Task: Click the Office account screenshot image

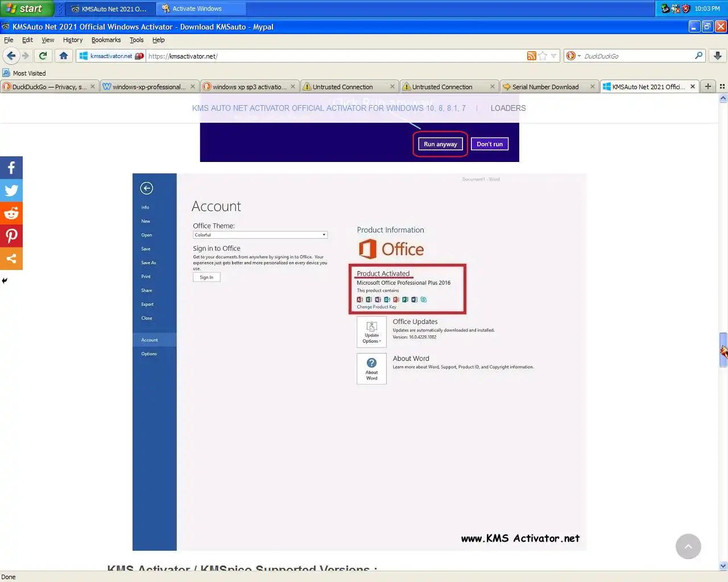Action: click(359, 362)
